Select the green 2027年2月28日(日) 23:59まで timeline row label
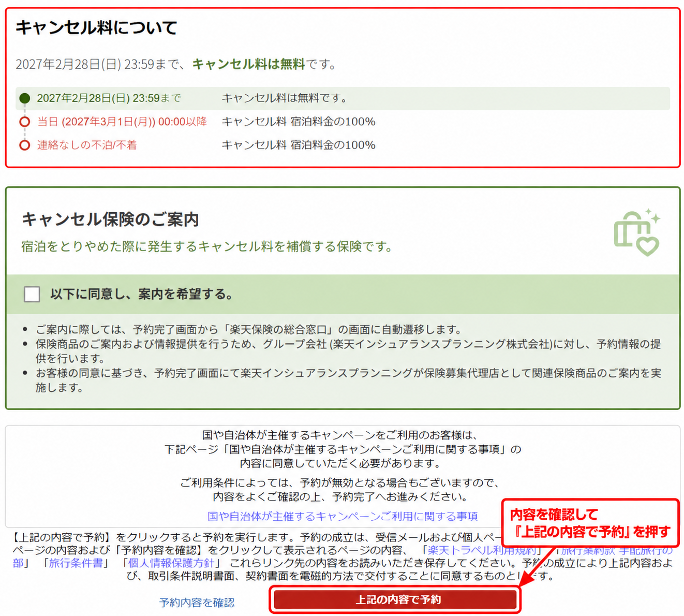Screen dimensions: 684x616 pos(109,98)
